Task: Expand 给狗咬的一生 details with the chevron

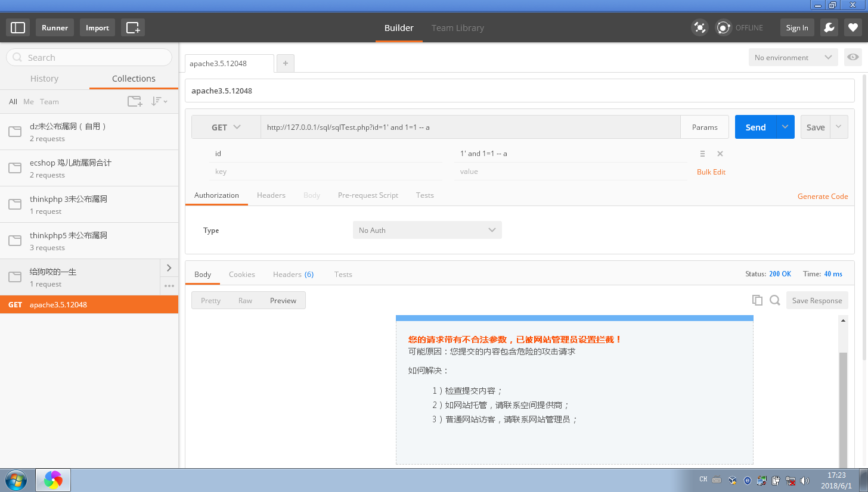Action: point(169,268)
